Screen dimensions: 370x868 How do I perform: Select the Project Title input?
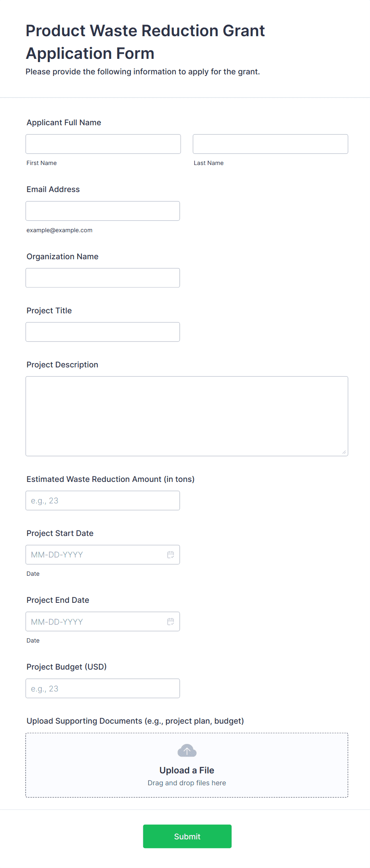coord(103,332)
